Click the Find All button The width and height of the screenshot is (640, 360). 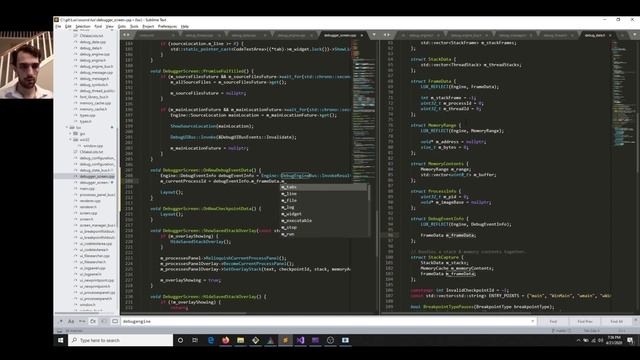[617, 322]
